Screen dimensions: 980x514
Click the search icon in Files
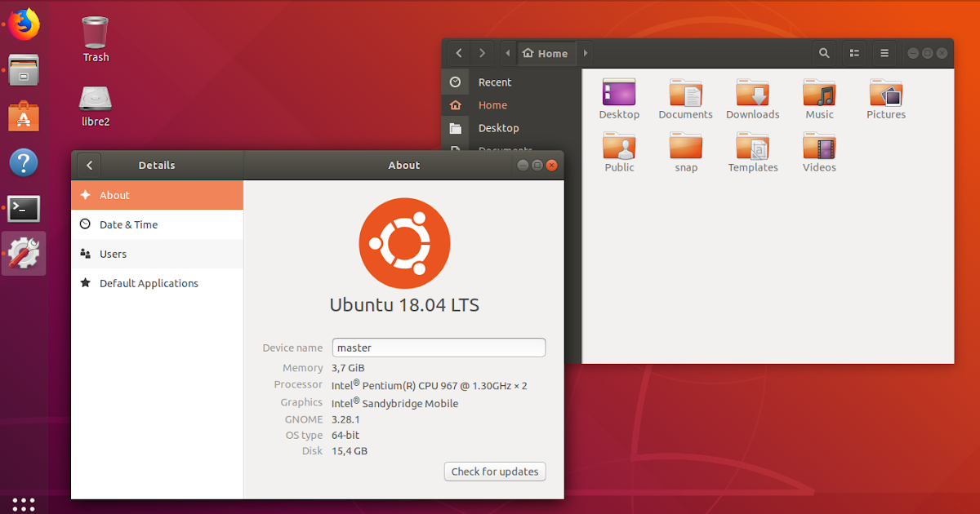824,53
